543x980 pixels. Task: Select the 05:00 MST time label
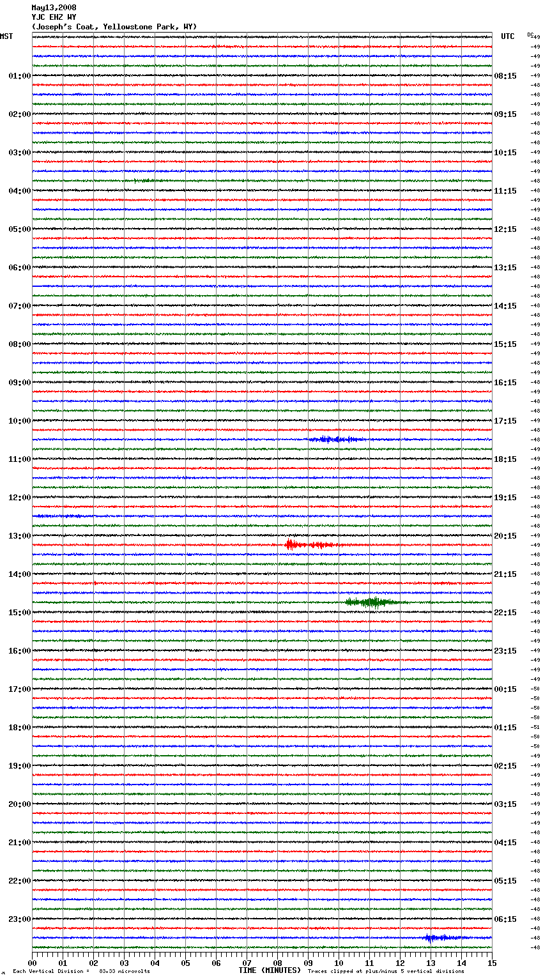[x=20, y=229]
